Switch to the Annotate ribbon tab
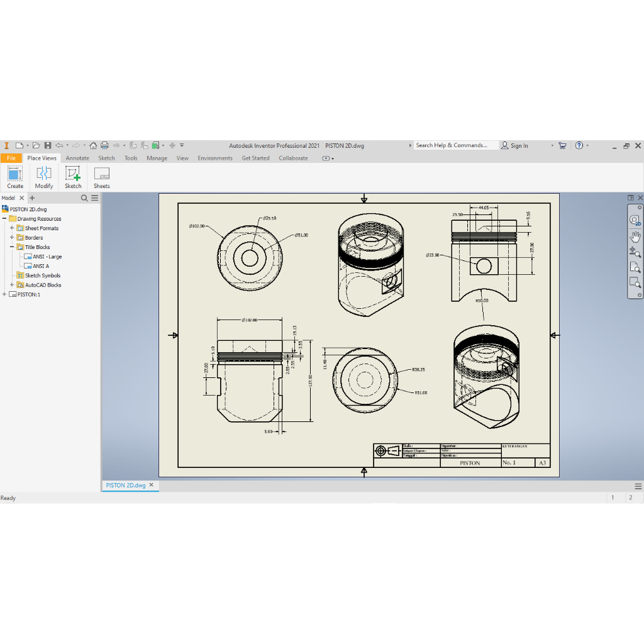The width and height of the screenshot is (644, 644). [77, 158]
